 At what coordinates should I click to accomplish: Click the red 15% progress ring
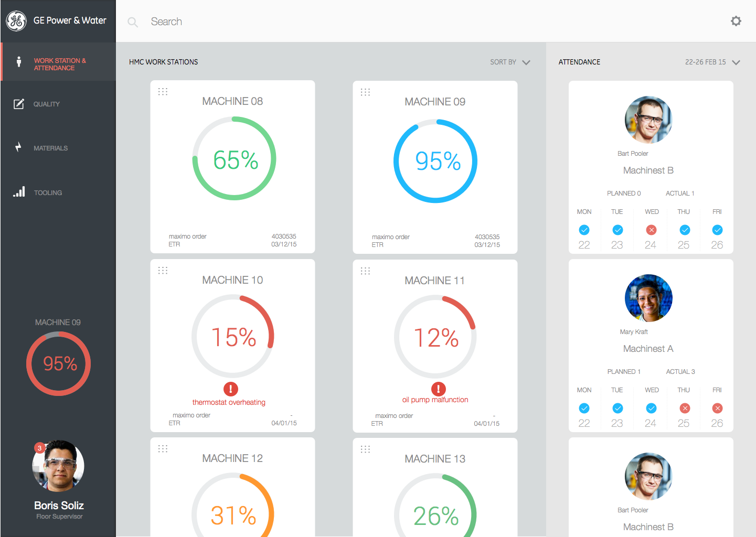[233, 336]
